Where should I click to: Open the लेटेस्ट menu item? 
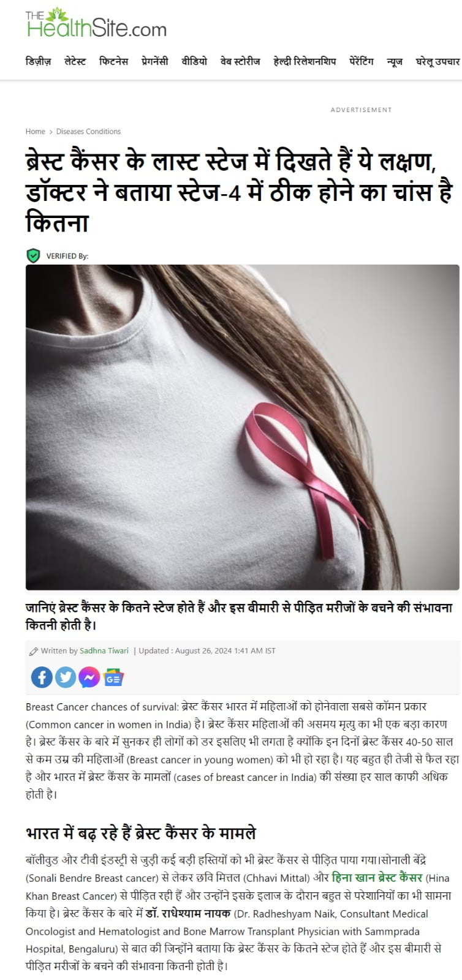[x=75, y=61]
